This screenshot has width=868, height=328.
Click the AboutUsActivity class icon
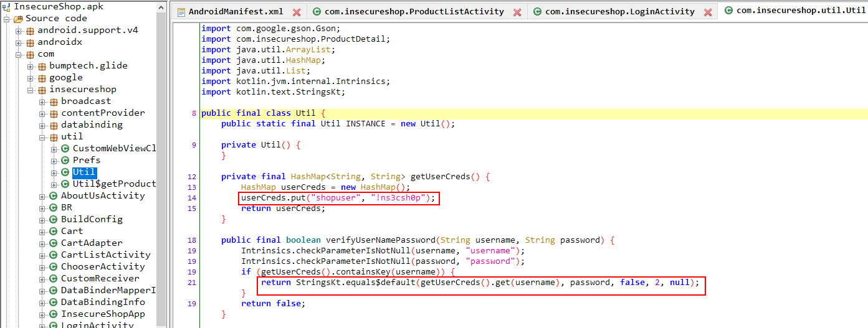53,196
